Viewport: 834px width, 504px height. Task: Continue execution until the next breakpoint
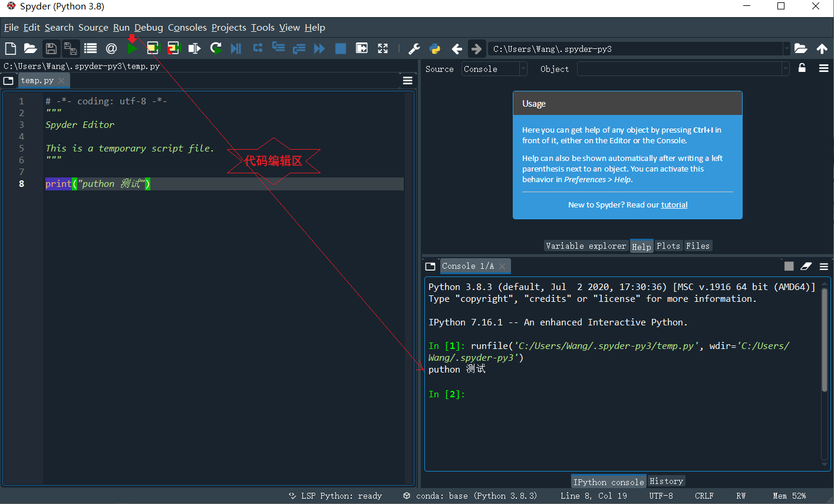pyautogui.click(x=319, y=48)
